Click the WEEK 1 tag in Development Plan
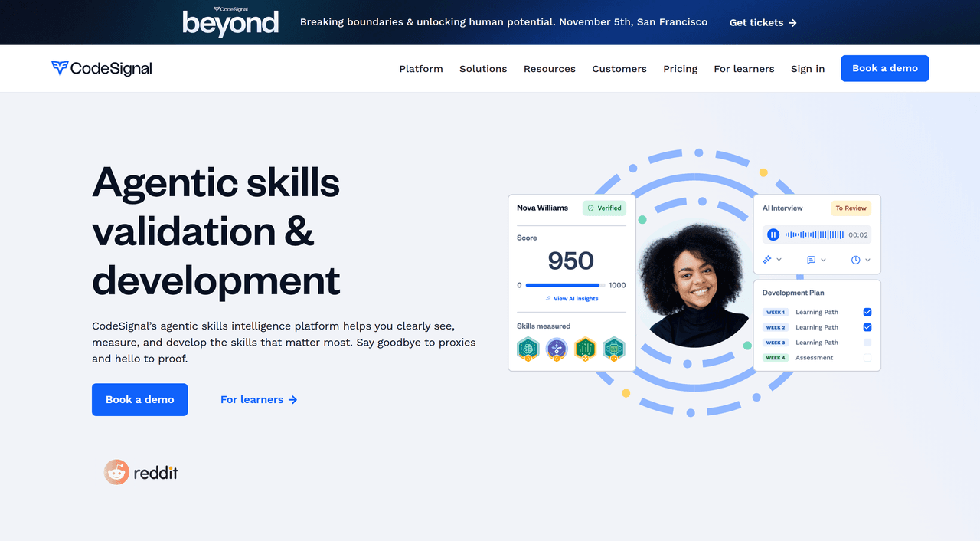This screenshot has height=541, width=980. (x=776, y=312)
